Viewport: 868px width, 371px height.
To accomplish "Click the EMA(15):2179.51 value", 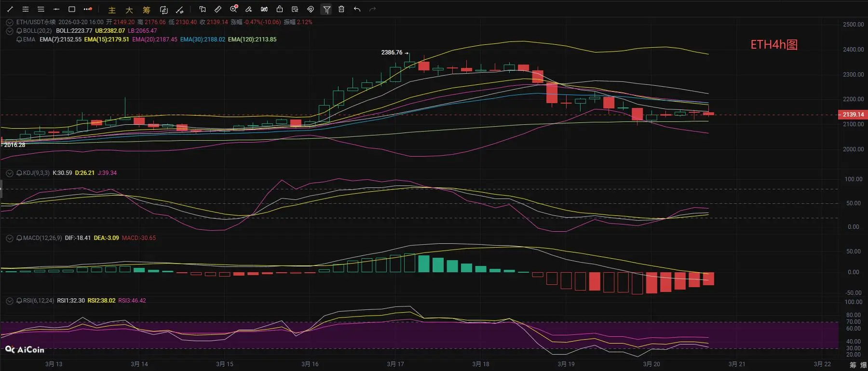I will [107, 40].
